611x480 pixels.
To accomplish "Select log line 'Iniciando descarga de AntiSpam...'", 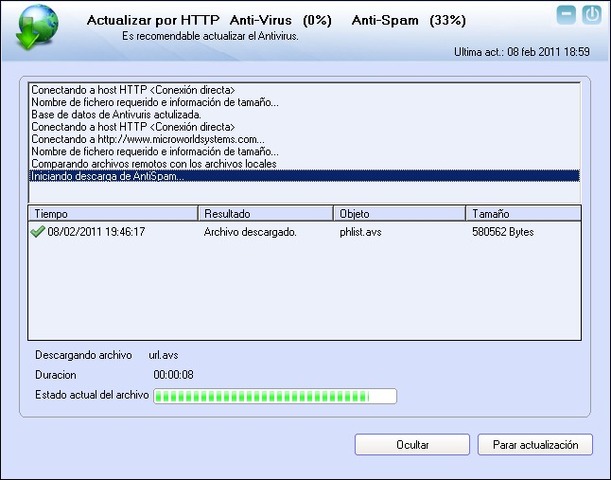I will click(x=305, y=176).
